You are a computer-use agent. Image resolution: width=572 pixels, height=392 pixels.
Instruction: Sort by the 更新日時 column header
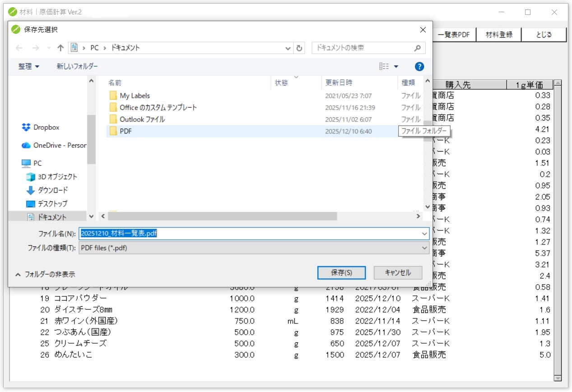[339, 83]
